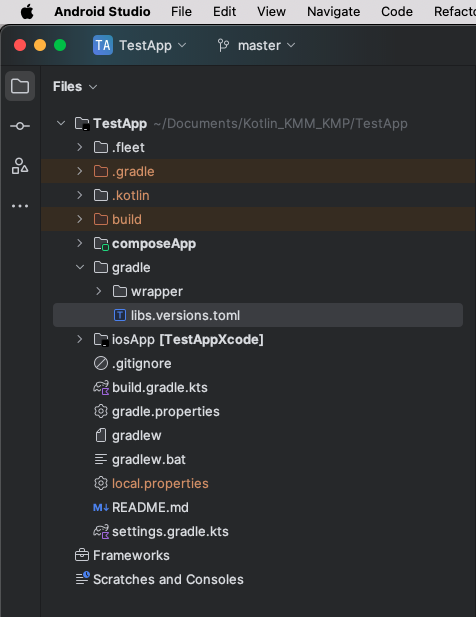Select the local.properties file
Viewport: 476px width, 617px height.
coord(160,484)
